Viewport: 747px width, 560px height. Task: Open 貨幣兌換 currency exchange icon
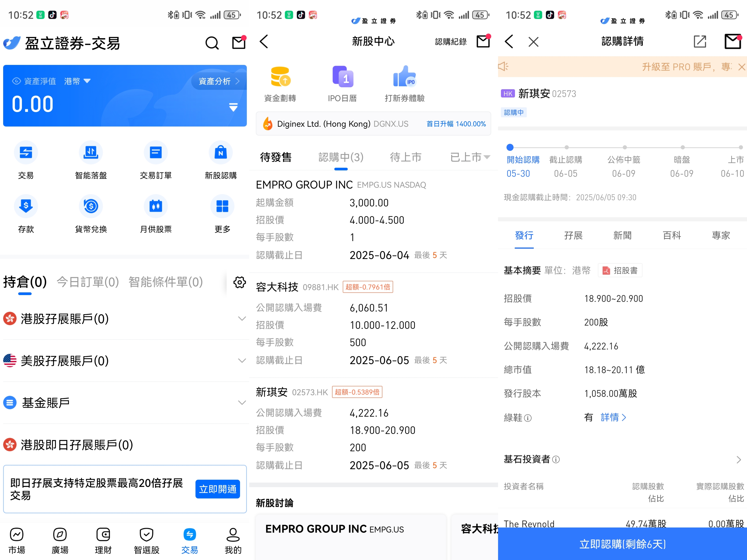(x=91, y=206)
